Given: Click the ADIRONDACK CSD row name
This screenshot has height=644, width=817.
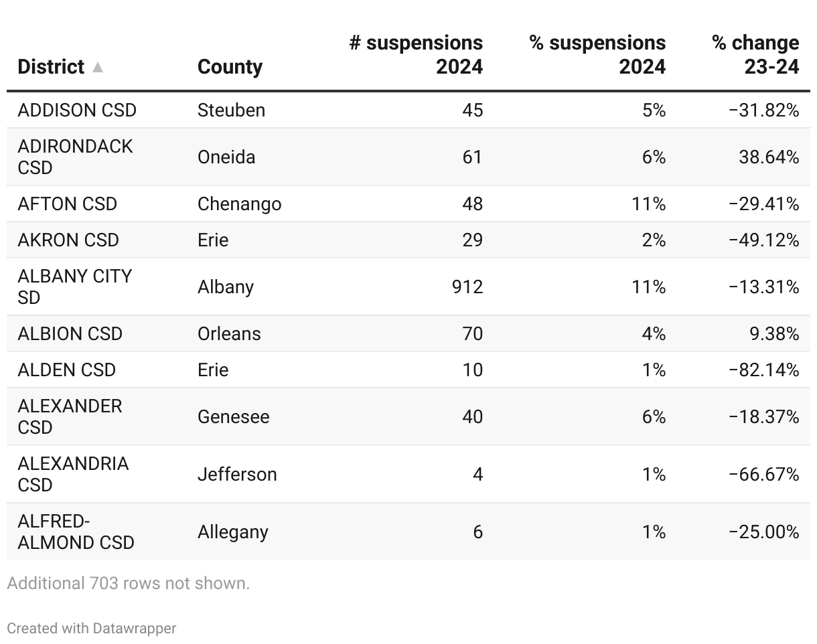Looking at the screenshot, I should click(75, 157).
